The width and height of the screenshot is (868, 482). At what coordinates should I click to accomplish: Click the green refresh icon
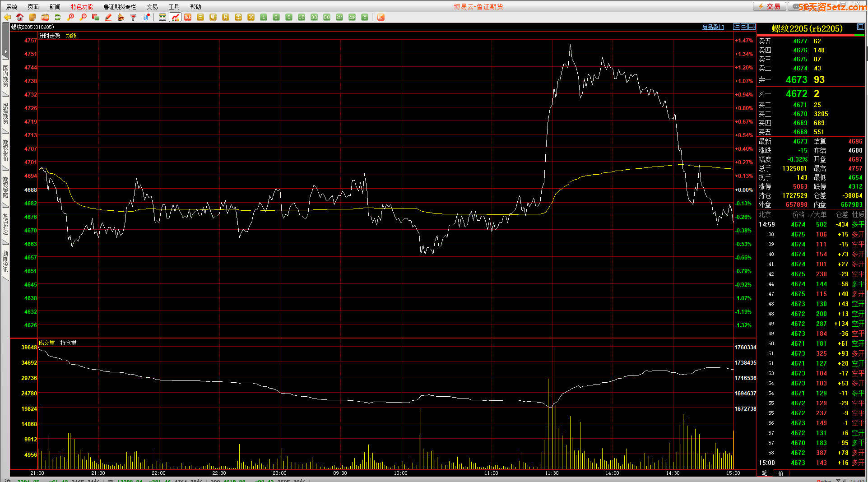coord(58,17)
